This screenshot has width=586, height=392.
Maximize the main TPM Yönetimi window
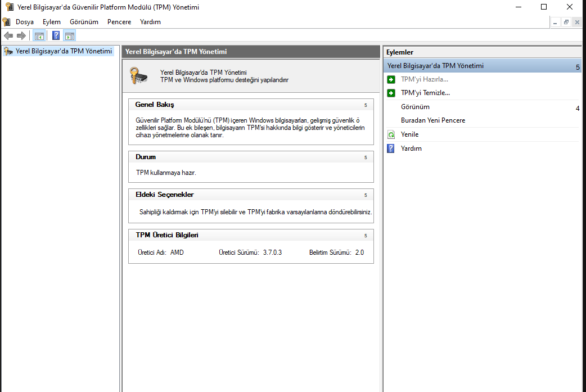click(x=544, y=7)
